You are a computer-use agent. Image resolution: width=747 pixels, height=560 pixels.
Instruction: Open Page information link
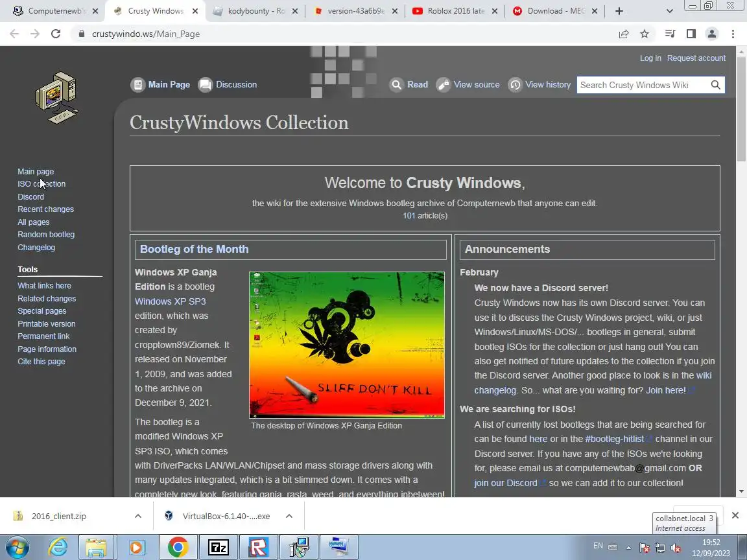[x=47, y=349]
